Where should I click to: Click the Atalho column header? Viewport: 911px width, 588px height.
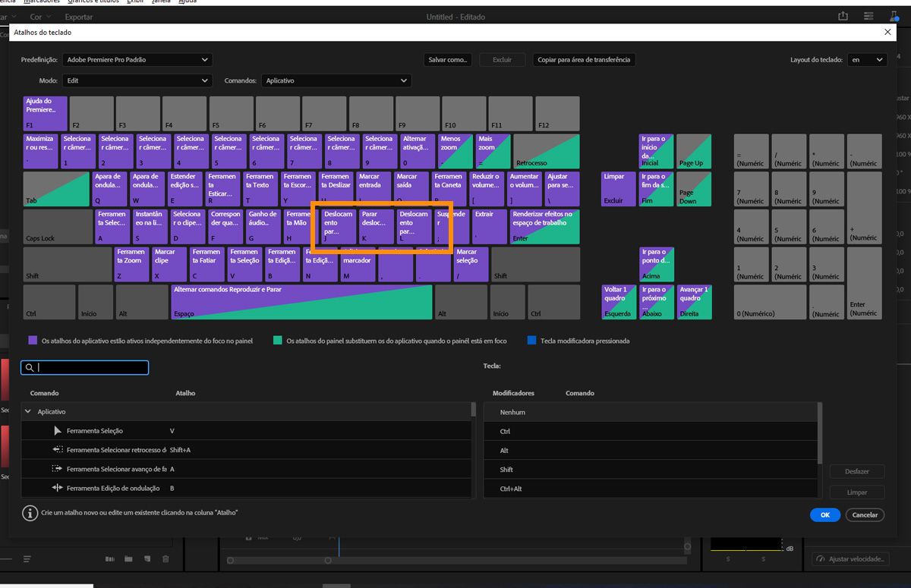click(185, 393)
